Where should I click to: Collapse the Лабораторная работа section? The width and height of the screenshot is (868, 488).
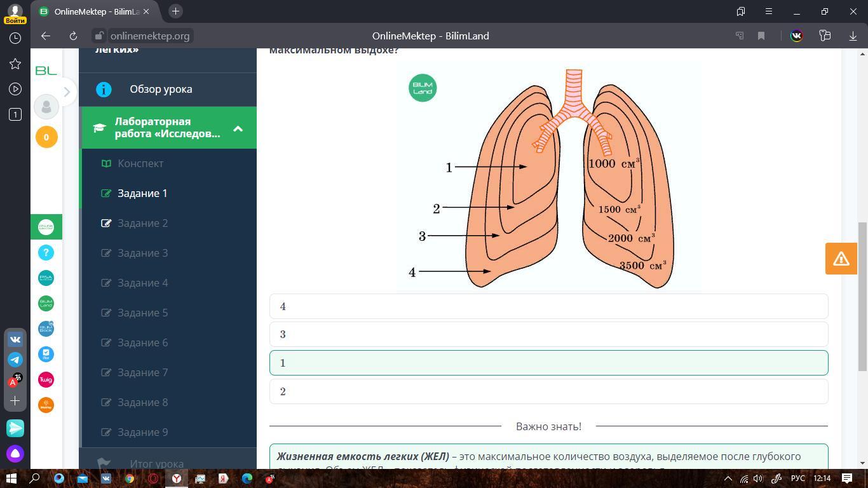(238, 128)
